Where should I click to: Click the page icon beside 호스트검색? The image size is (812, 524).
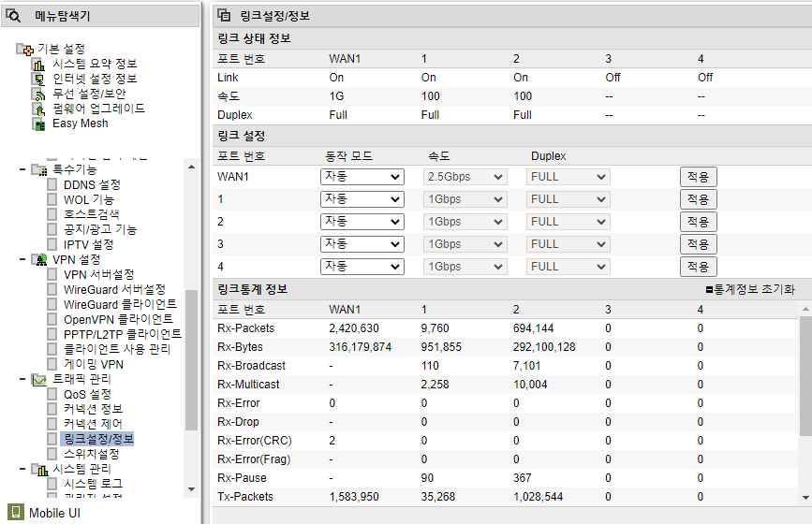click(x=52, y=214)
